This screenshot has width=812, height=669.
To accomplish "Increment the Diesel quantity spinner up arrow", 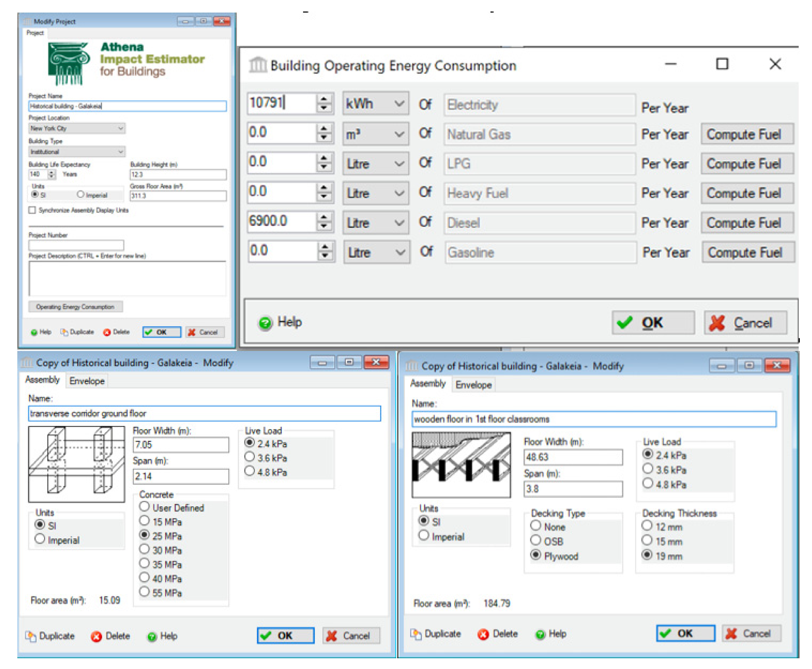I will (x=324, y=217).
